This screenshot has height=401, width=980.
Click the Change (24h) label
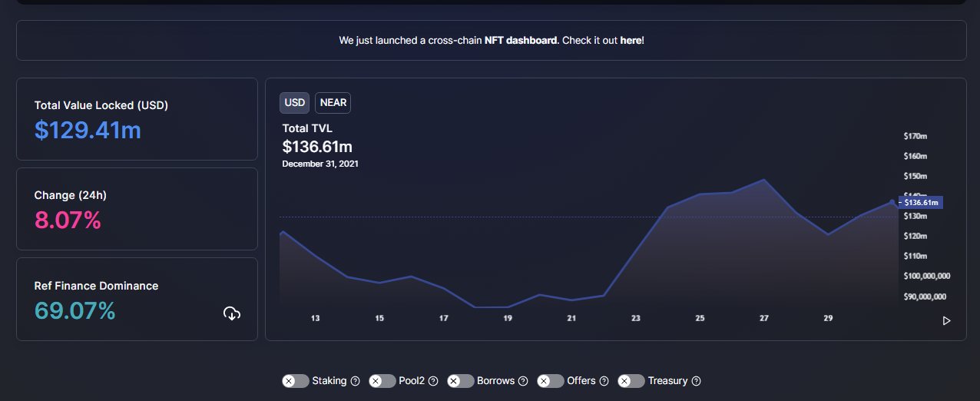coord(71,195)
